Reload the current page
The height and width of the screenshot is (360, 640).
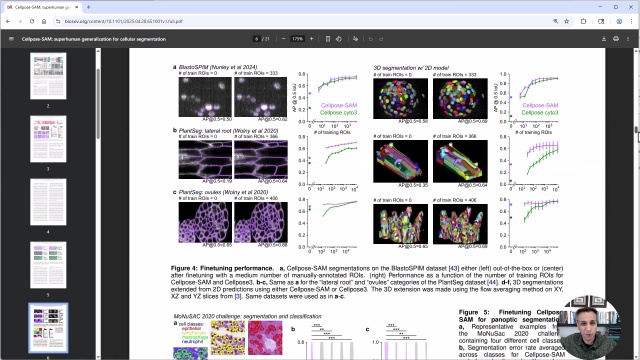(32, 21)
